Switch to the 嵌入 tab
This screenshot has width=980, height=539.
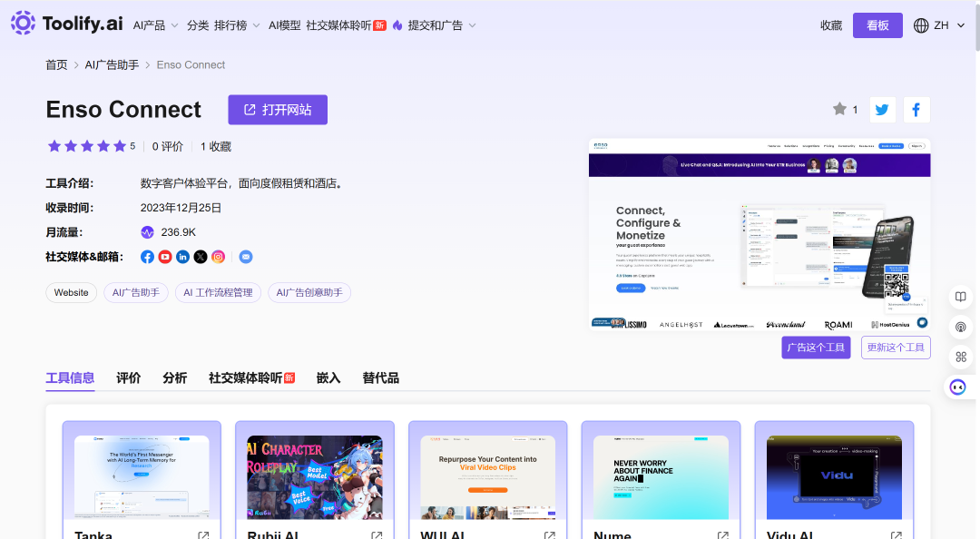click(328, 377)
